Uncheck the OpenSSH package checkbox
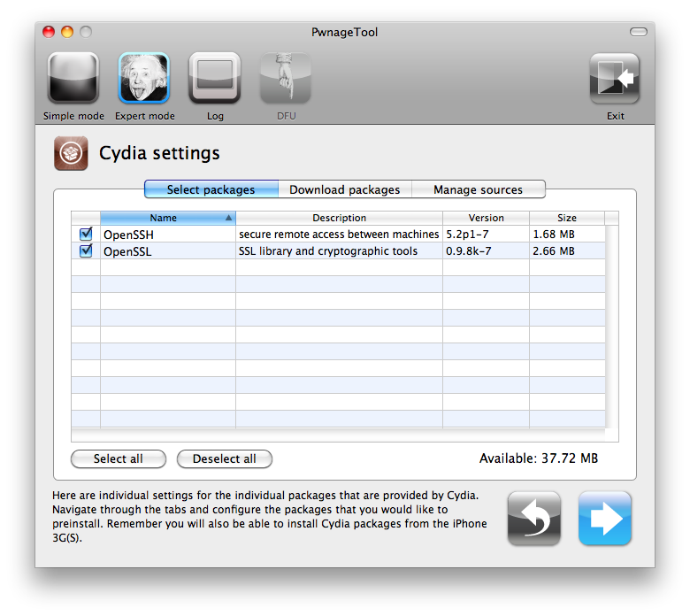Viewport: 690px width, 616px height. [86, 234]
